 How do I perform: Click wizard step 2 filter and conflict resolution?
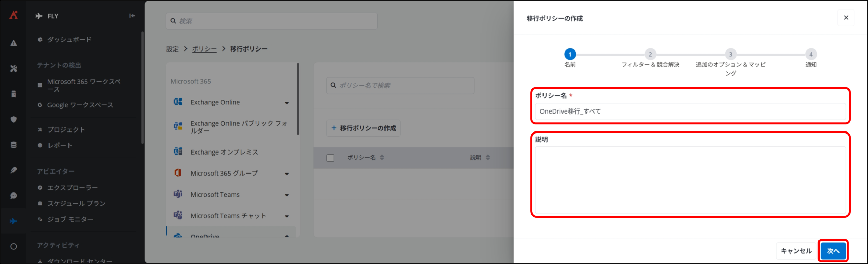(650, 54)
